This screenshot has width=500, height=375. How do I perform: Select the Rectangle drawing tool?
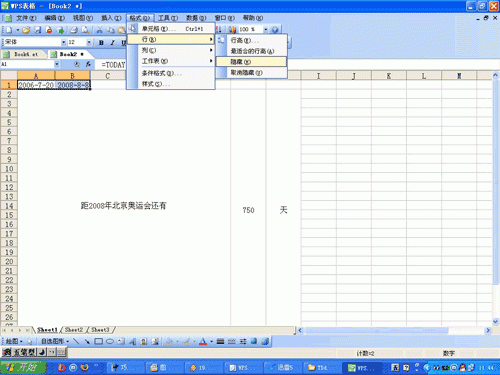[99, 341]
